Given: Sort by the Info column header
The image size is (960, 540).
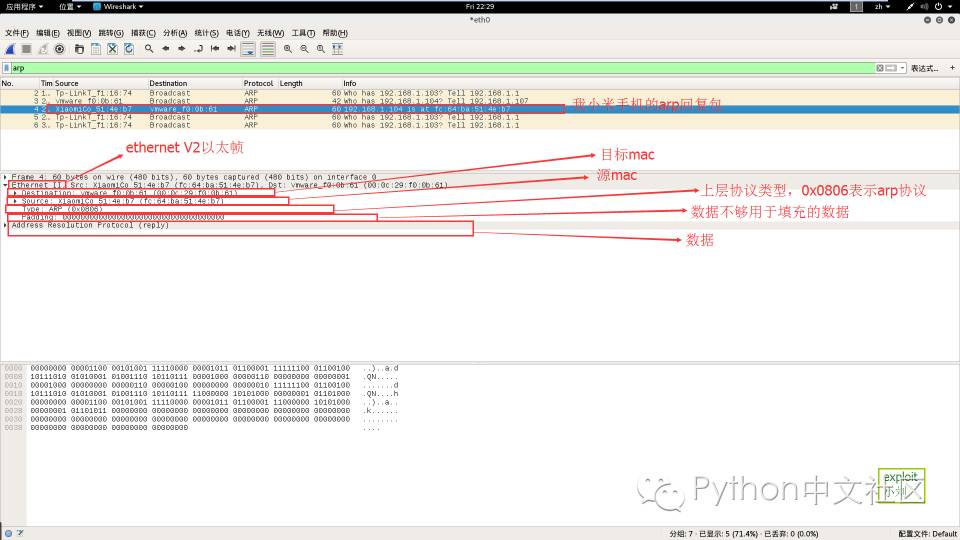Looking at the screenshot, I should pyautogui.click(x=350, y=83).
